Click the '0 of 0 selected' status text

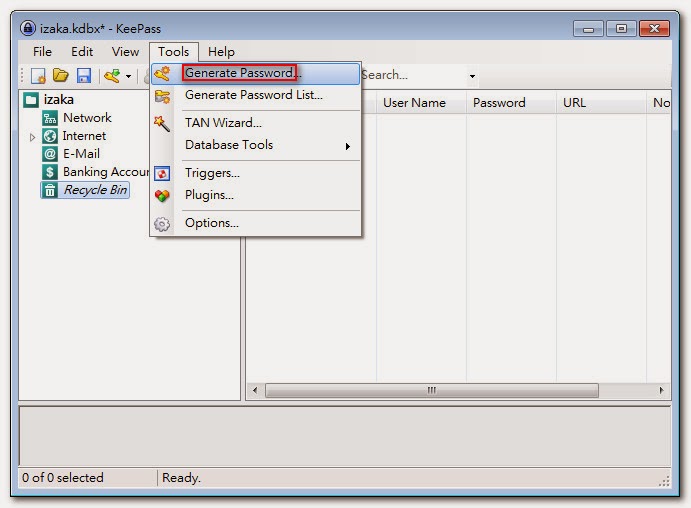click(63, 478)
